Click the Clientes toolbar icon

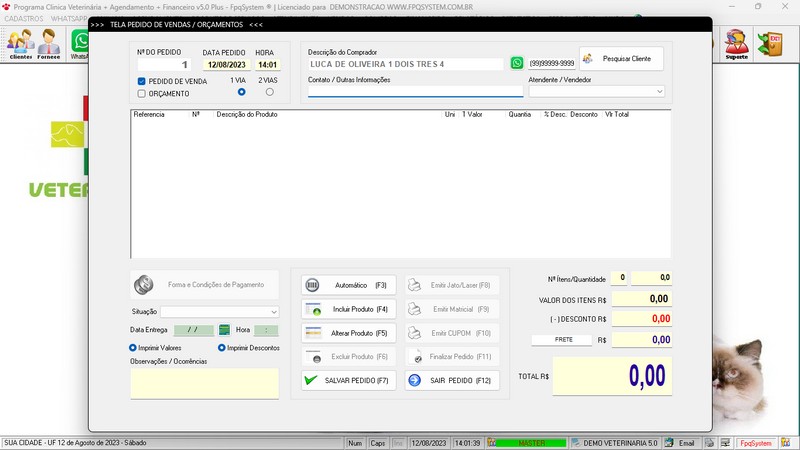[x=20, y=44]
